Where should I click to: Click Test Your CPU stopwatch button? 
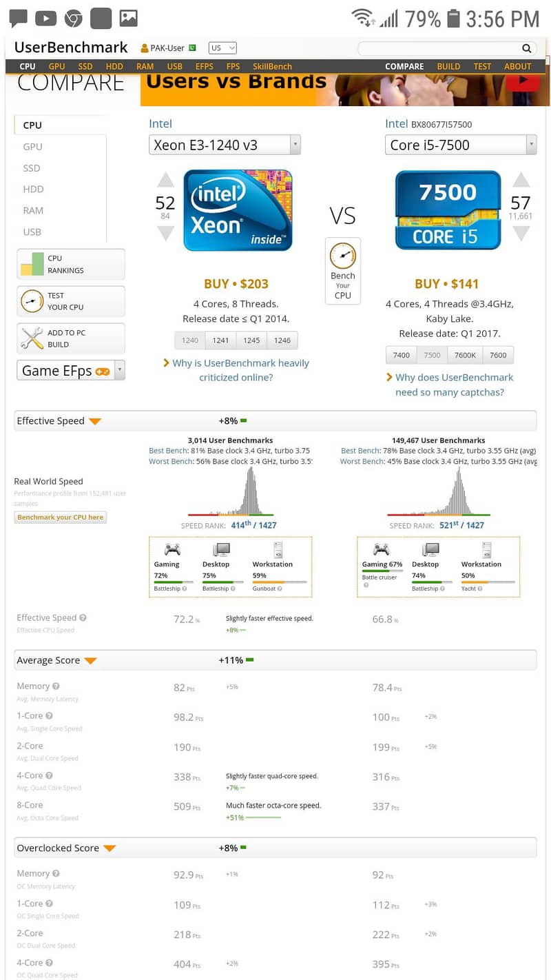click(71, 301)
